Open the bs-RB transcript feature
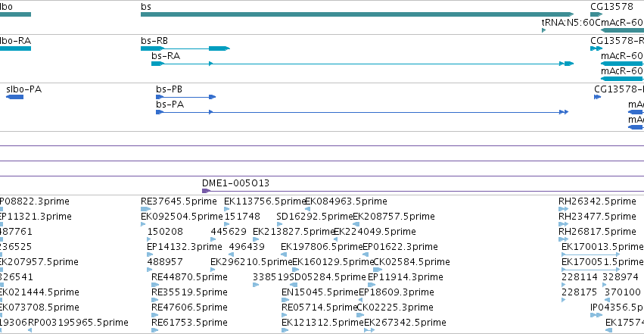The width and height of the screenshot is (644, 334). [185, 48]
